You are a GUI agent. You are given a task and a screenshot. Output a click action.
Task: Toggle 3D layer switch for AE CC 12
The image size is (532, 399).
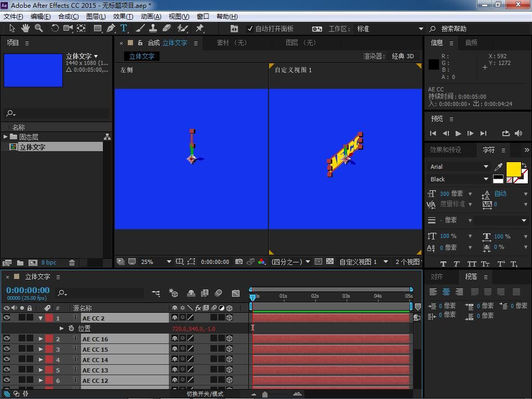tap(229, 380)
